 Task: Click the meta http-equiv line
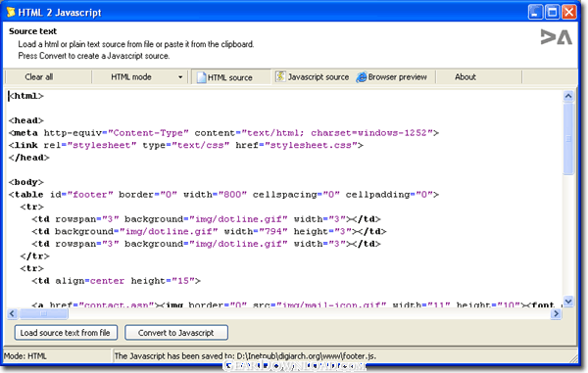223,133
